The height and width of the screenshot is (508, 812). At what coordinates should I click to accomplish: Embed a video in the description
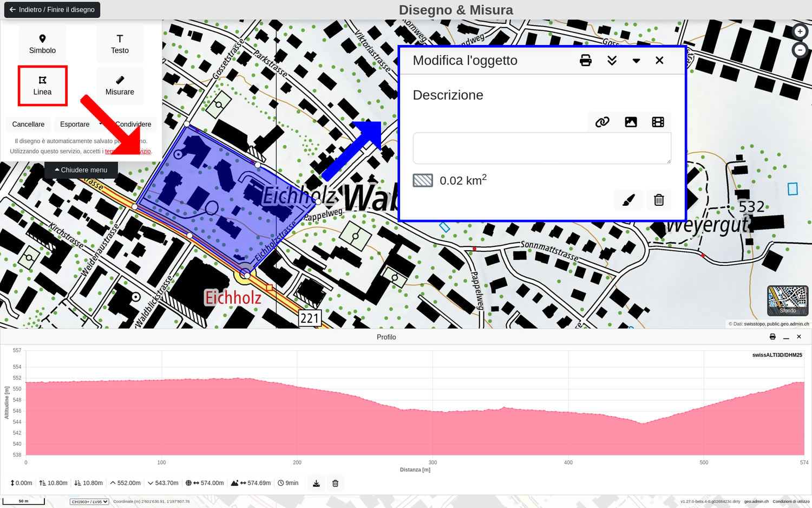[658, 122]
